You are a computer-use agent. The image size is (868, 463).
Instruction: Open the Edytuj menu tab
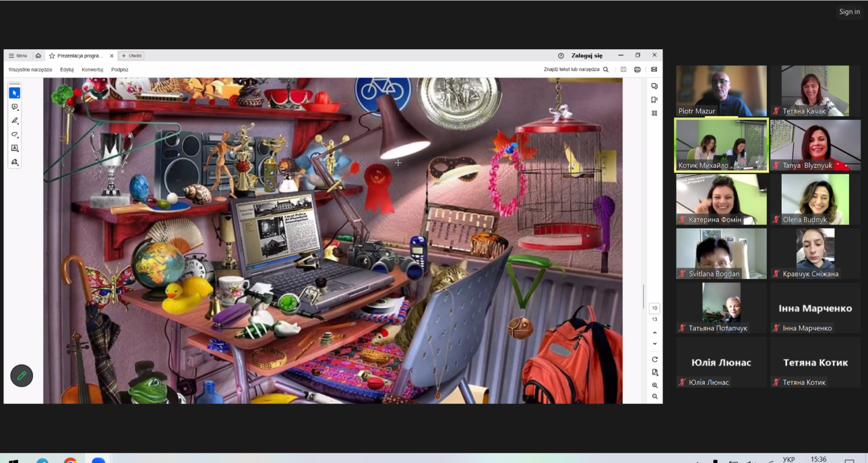(x=67, y=69)
